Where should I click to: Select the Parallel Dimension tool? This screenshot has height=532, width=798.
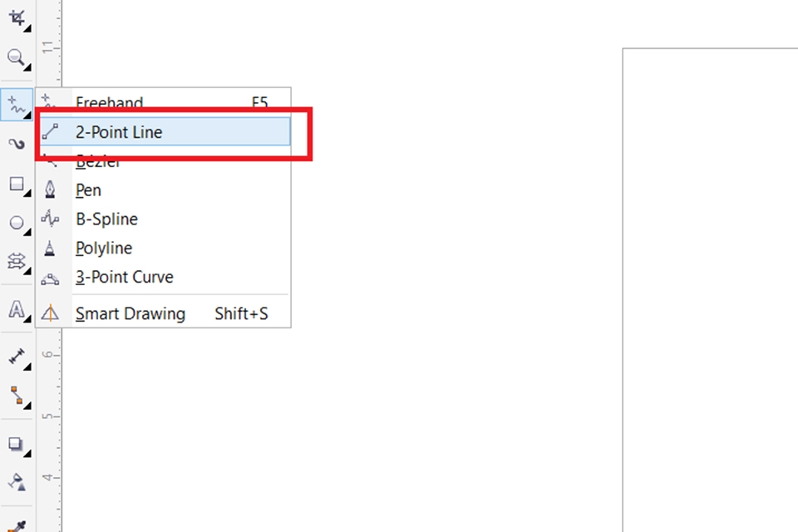[x=16, y=357]
